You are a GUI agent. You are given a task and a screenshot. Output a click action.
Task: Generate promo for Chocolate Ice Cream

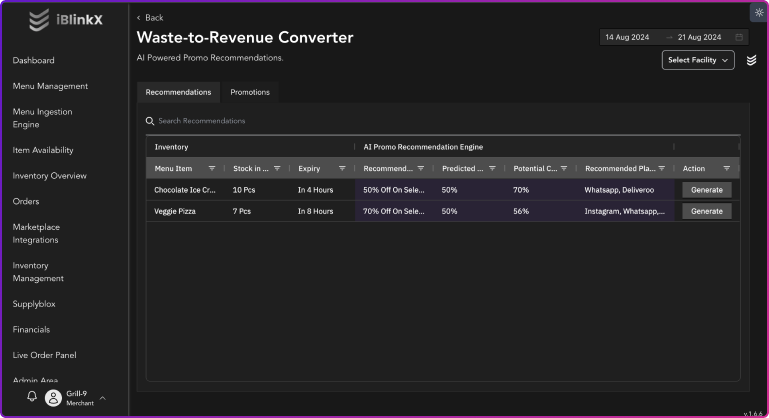tap(706, 190)
